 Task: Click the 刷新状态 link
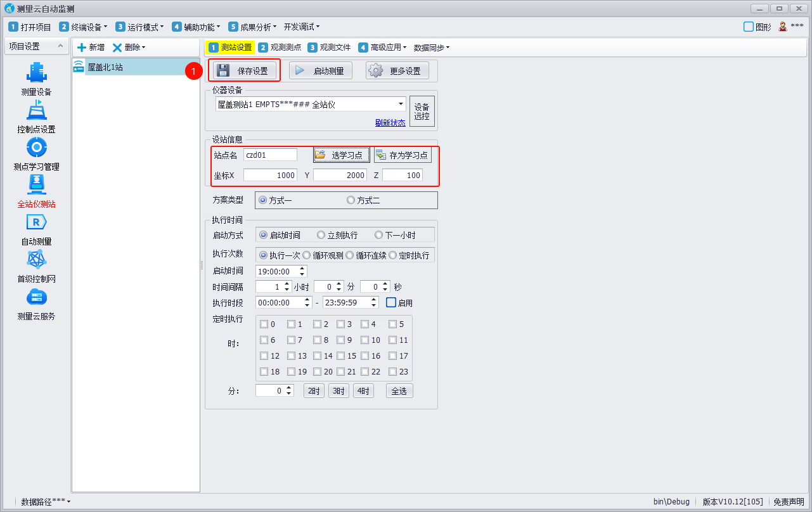coord(390,123)
